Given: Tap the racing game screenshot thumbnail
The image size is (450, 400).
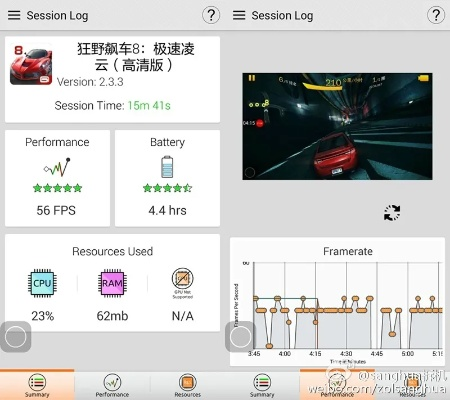Looking at the screenshot, I should point(337,126).
